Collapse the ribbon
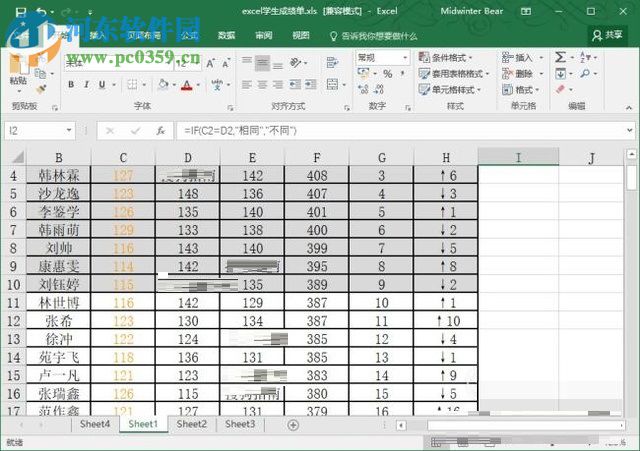640x451 pixels. [x=629, y=107]
